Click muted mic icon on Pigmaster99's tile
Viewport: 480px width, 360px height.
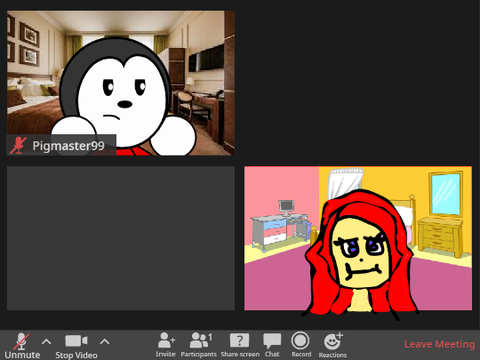click(18, 145)
